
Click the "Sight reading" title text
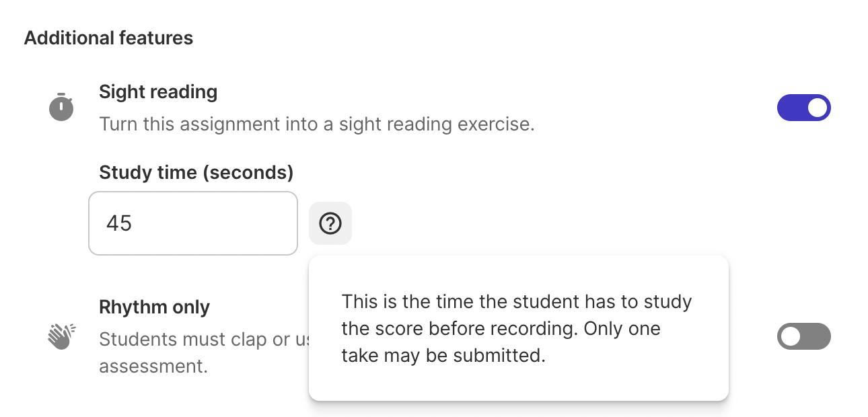pyautogui.click(x=158, y=92)
